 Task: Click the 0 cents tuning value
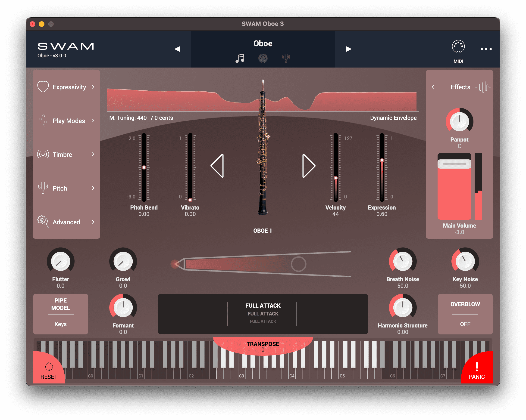click(163, 118)
